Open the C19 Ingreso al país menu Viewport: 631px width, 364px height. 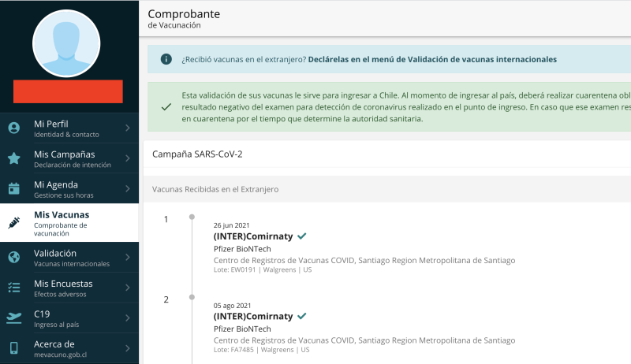click(71, 318)
